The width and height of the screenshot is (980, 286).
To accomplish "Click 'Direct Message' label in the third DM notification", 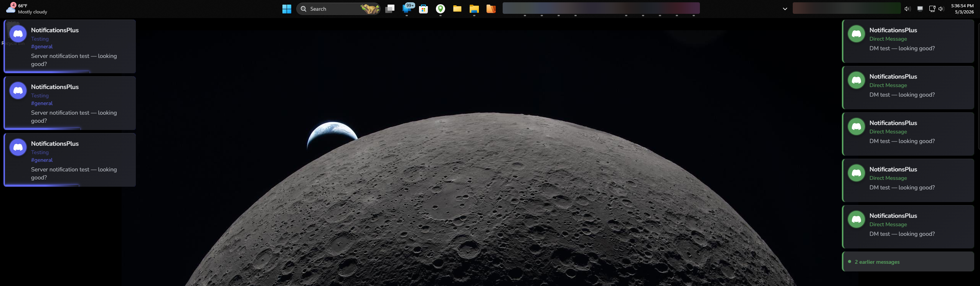I will (888, 131).
